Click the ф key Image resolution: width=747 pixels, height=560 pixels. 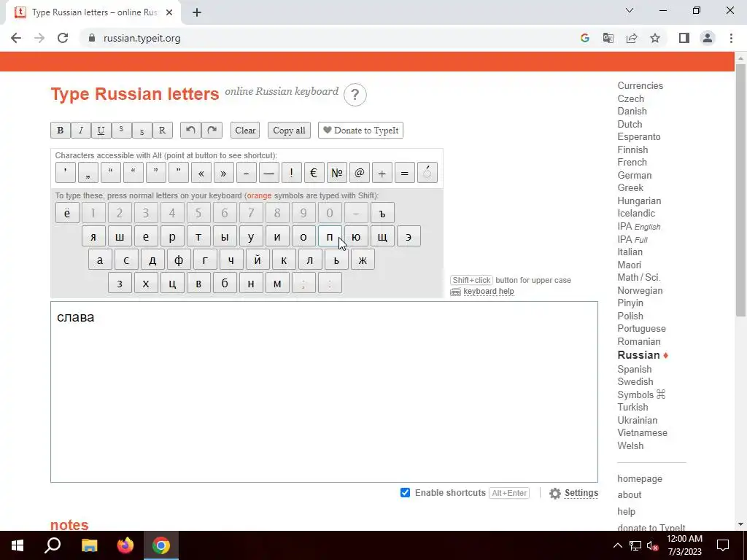(179, 260)
